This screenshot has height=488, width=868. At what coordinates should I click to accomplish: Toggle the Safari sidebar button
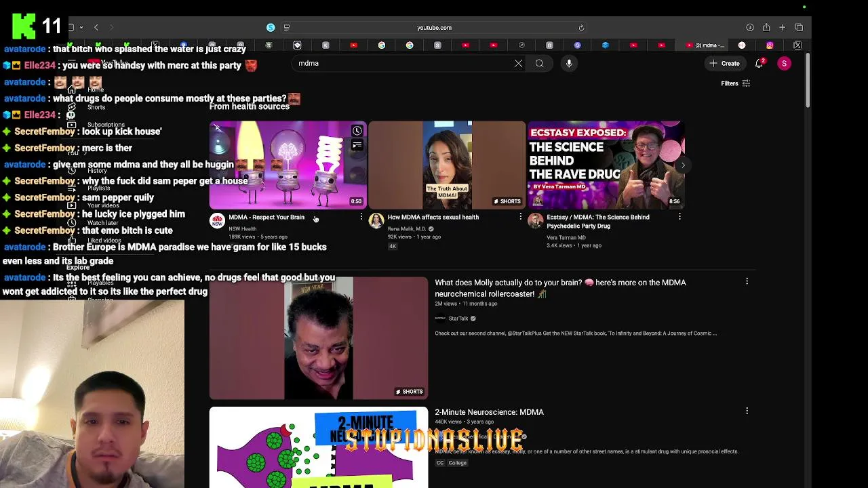pyautogui.click(x=71, y=28)
